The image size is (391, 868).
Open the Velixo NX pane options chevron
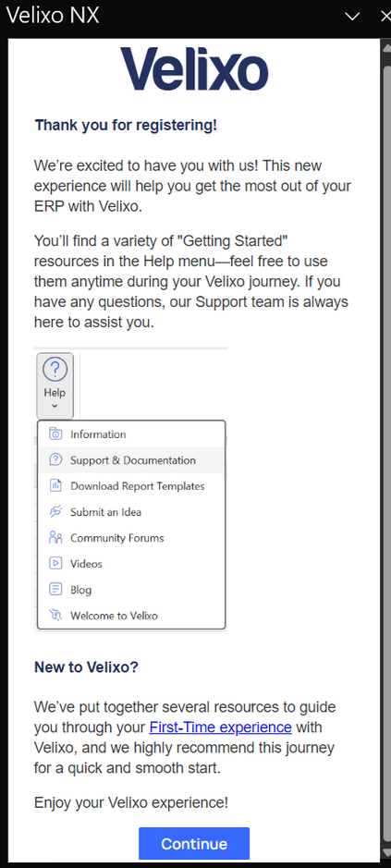352,16
